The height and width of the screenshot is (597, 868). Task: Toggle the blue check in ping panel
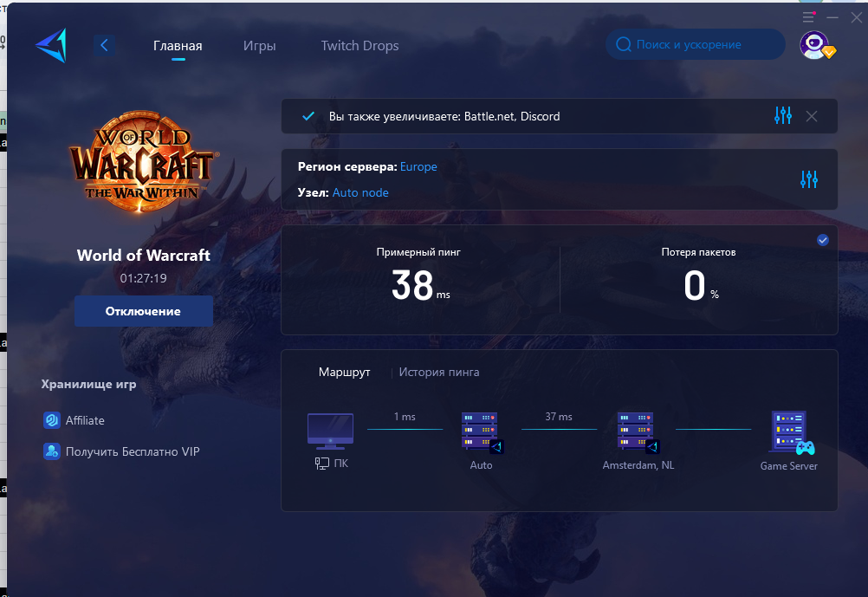(x=823, y=240)
